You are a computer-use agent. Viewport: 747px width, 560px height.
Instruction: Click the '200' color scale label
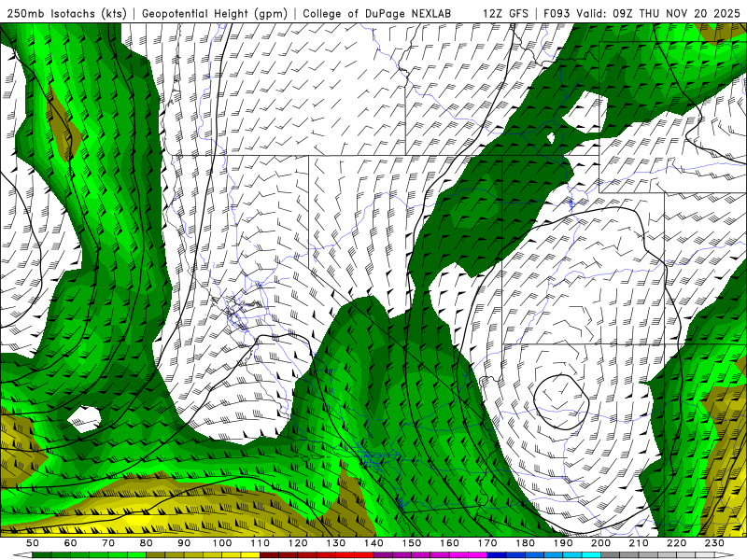(x=600, y=543)
